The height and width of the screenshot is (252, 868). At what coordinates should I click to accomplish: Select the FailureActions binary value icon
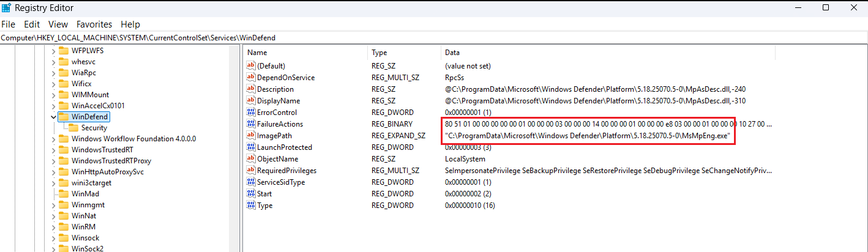point(250,124)
